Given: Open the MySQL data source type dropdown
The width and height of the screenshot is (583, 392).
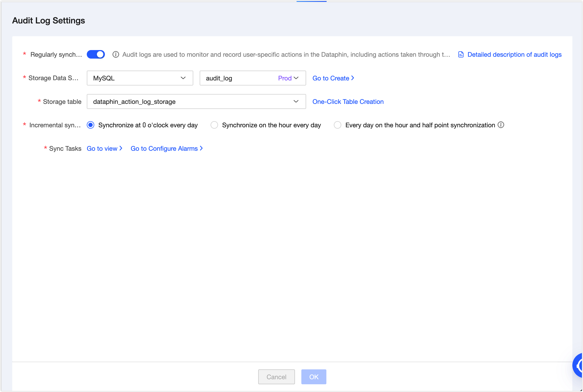Looking at the screenshot, I should point(140,78).
